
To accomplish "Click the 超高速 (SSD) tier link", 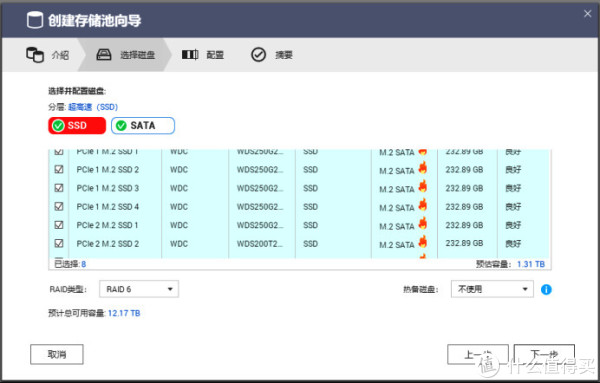I will tap(93, 107).
